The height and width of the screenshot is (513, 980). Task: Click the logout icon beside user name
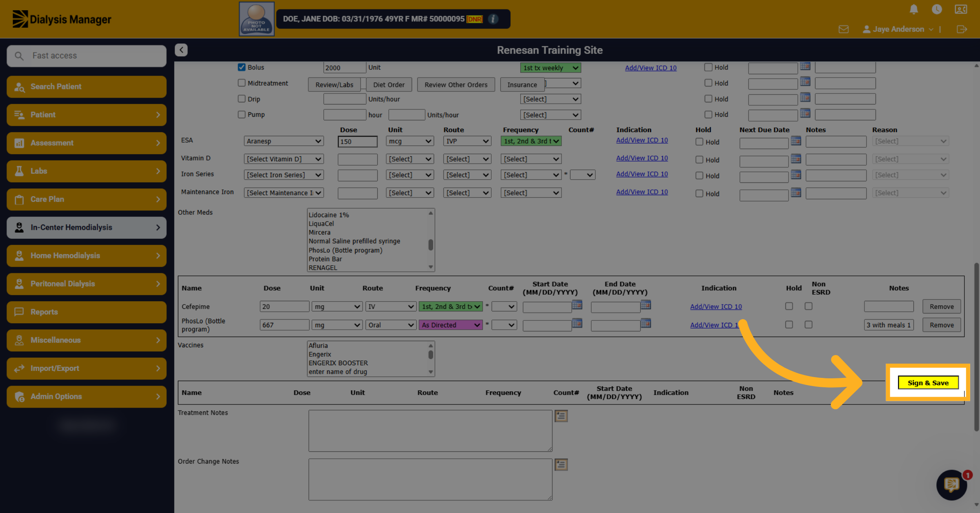tap(962, 29)
